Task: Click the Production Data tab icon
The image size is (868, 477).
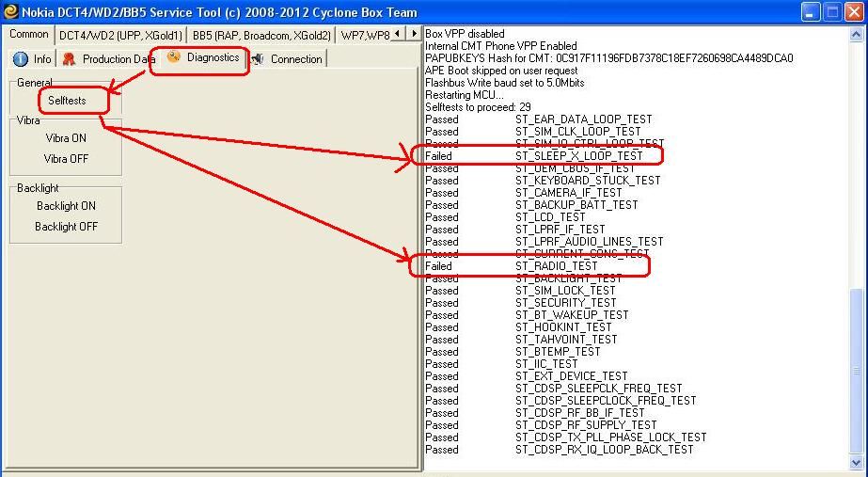Action: coord(69,58)
